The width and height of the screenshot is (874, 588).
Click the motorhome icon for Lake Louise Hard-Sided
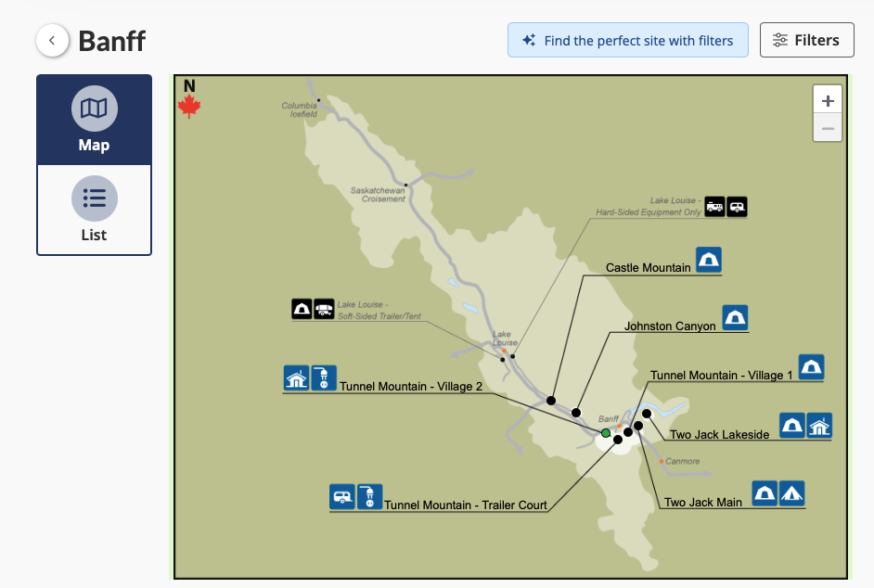(x=714, y=206)
